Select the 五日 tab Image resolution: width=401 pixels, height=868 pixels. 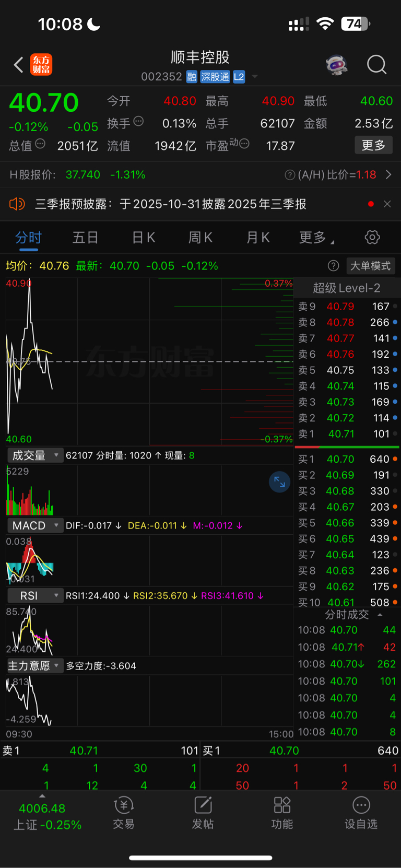[85, 238]
